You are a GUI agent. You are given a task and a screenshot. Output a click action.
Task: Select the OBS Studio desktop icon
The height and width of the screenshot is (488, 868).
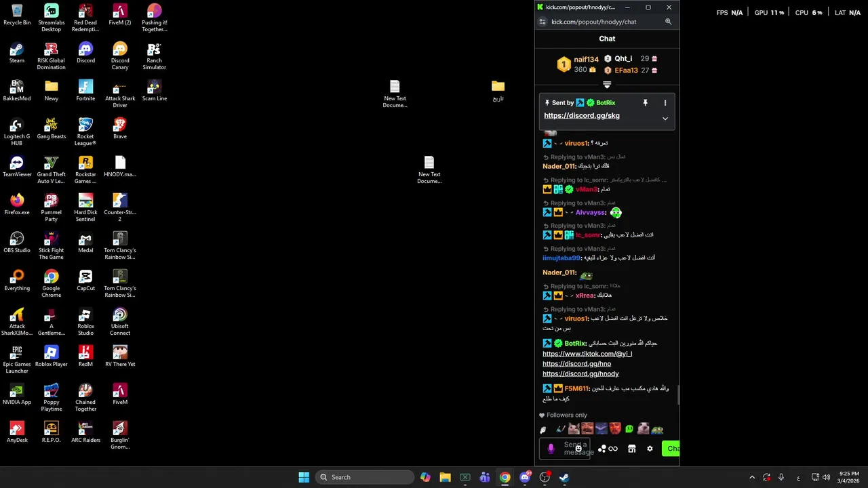click(17, 243)
